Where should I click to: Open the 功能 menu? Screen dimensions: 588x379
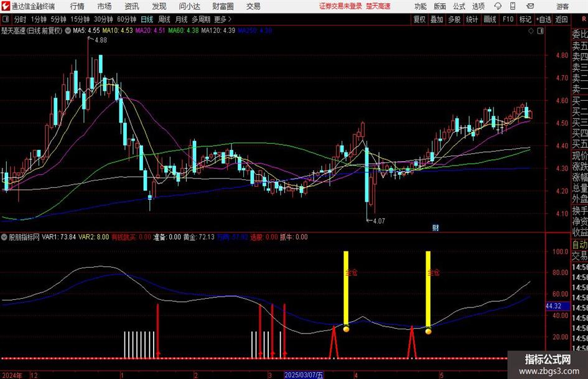pos(421,6)
